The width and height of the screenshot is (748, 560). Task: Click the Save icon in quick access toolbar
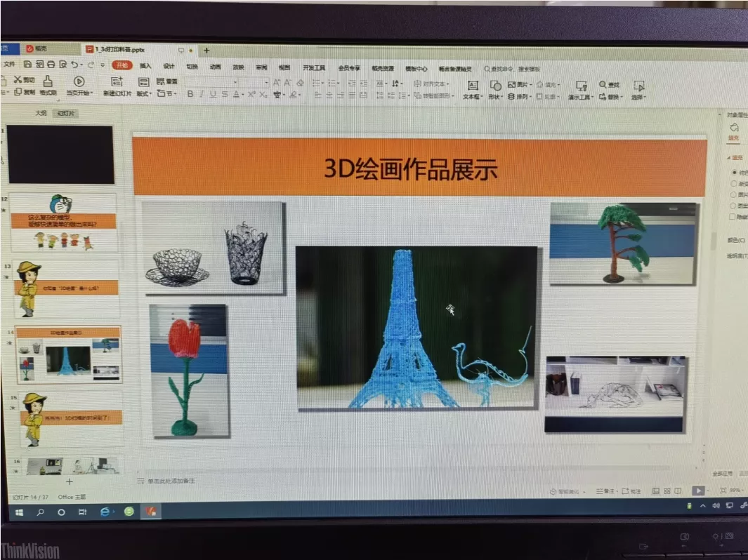[x=27, y=64]
